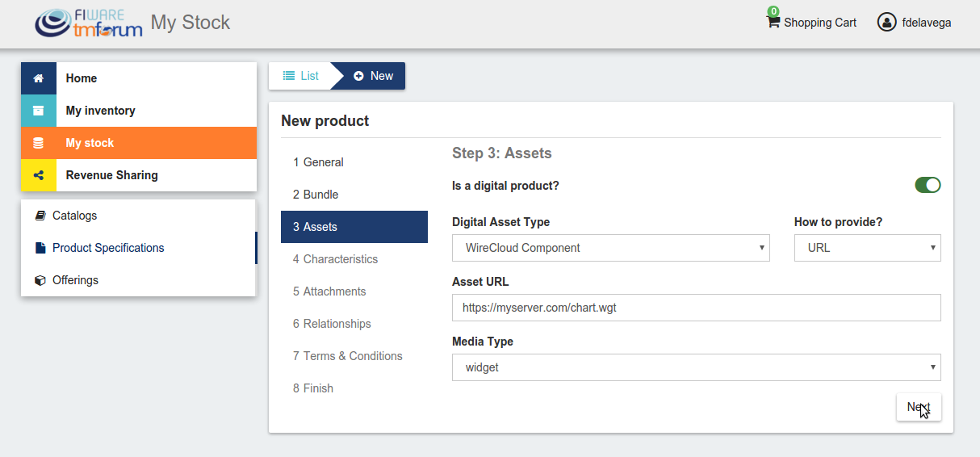Switch to the List tab
Screen dimensions: 980x457
coord(300,76)
